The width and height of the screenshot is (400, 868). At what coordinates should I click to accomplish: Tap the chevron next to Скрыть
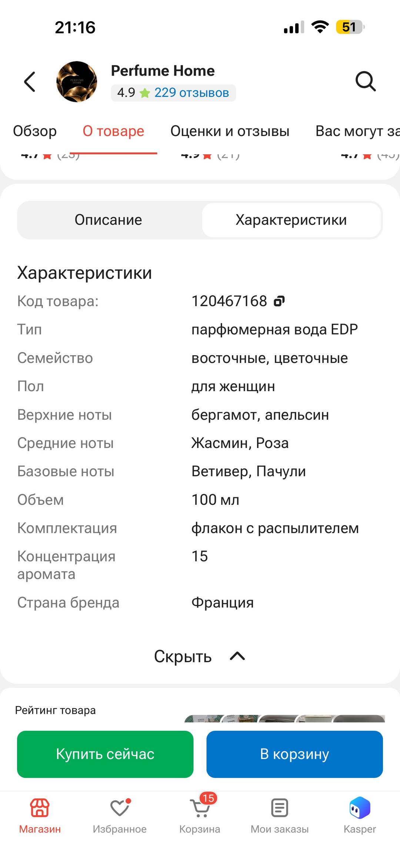(237, 656)
